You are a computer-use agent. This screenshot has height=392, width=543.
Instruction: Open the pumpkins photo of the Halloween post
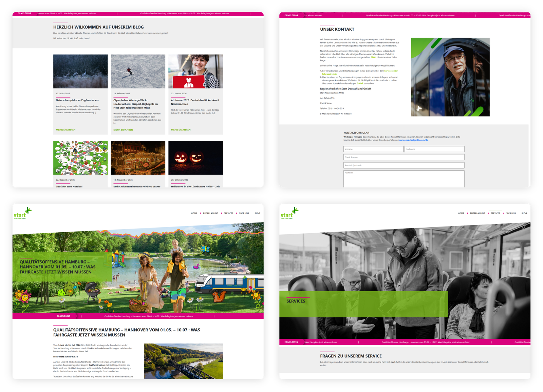(195, 158)
